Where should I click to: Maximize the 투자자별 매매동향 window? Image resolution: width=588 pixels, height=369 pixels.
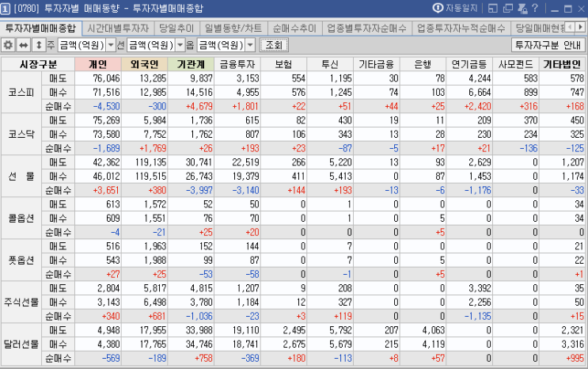(x=568, y=9)
